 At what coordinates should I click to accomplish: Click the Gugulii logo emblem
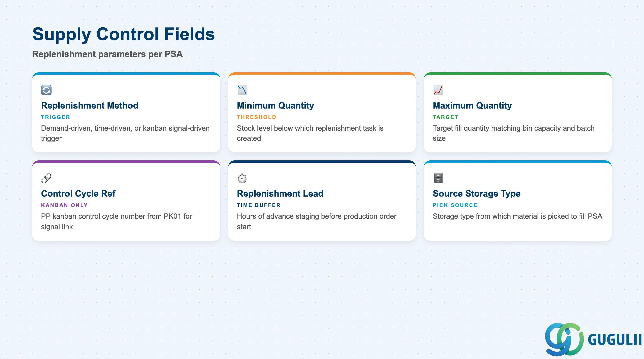point(564,339)
